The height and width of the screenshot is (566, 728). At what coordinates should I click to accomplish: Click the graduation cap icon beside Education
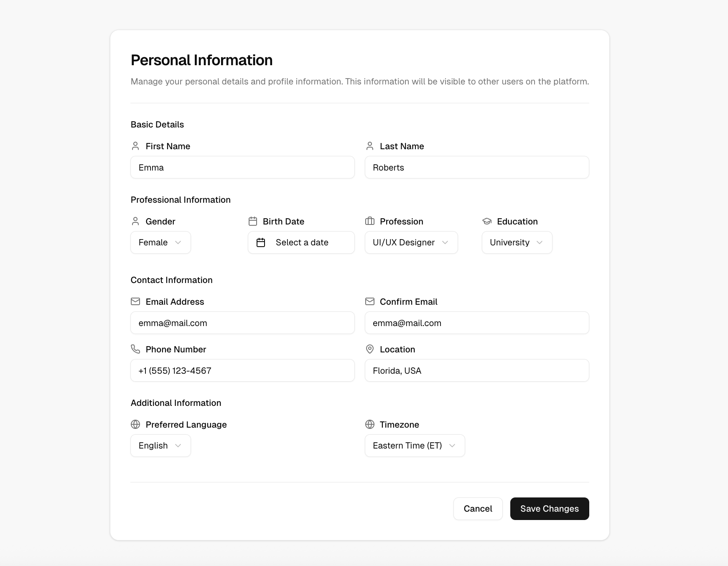tap(487, 221)
